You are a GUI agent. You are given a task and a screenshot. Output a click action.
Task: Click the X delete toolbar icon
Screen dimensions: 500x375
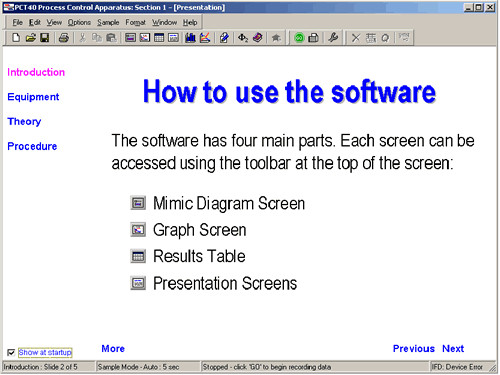pyautogui.click(x=356, y=38)
